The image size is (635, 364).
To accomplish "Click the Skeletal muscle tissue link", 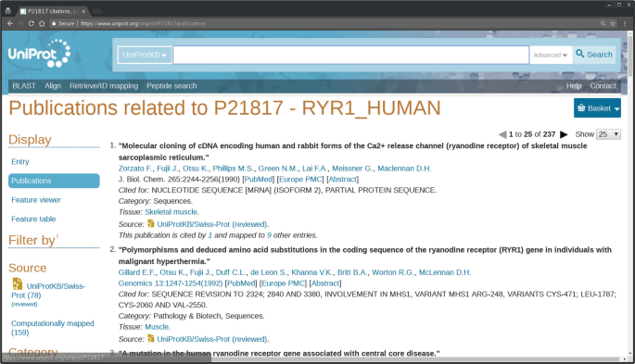I will click(171, 212).
